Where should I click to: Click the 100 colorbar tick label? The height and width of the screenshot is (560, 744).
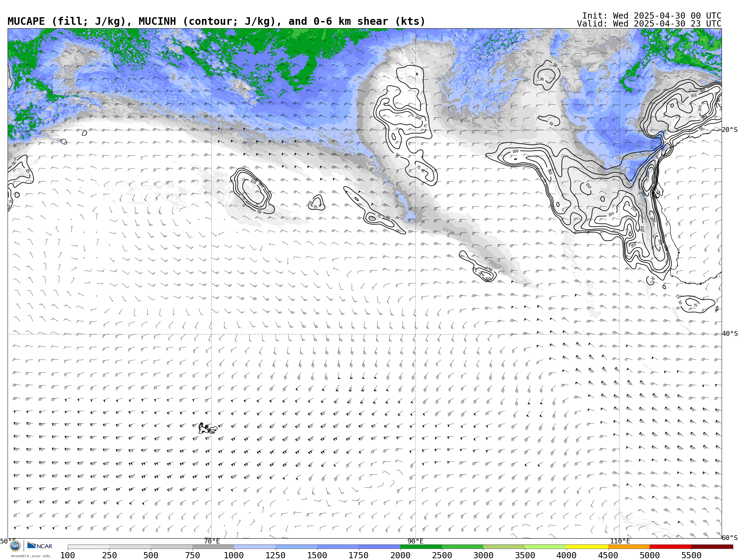pos(68,556)
